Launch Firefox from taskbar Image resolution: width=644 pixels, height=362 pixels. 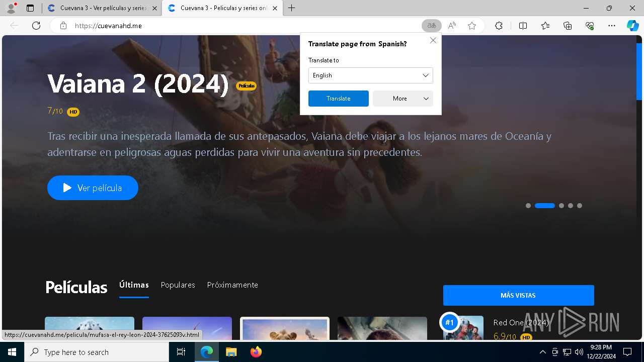coord(256,352)
